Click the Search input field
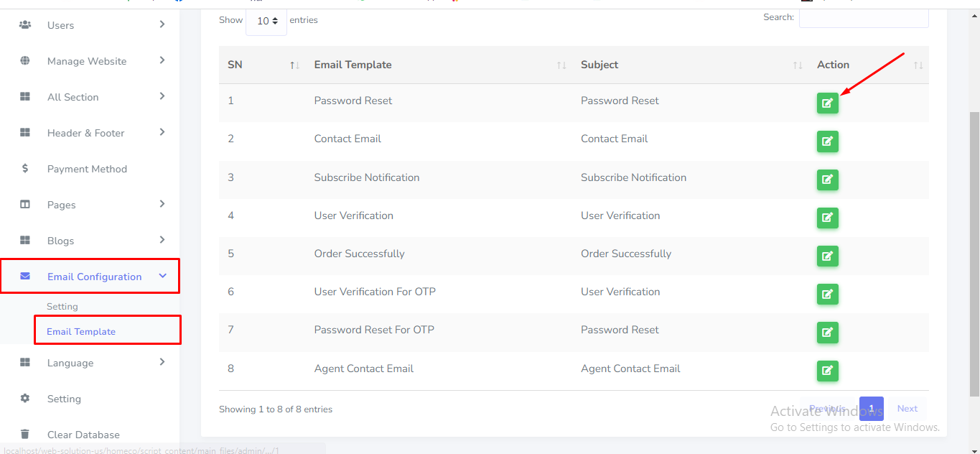This screenshot has height=454, width=980. [x=864, y=18]
